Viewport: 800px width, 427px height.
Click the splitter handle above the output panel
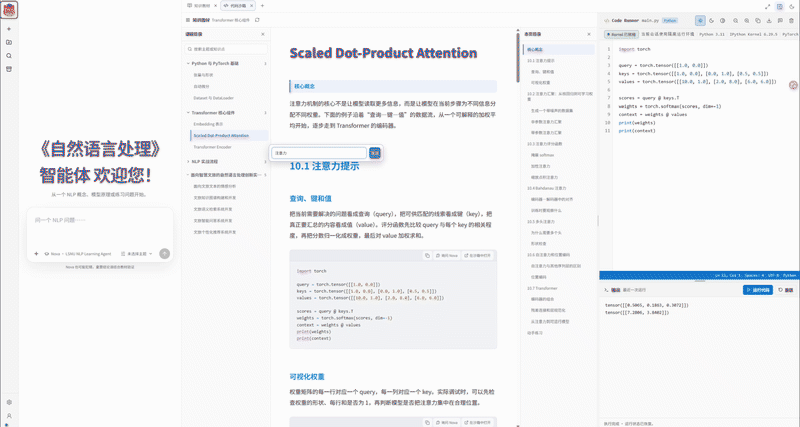pos(699,281)
